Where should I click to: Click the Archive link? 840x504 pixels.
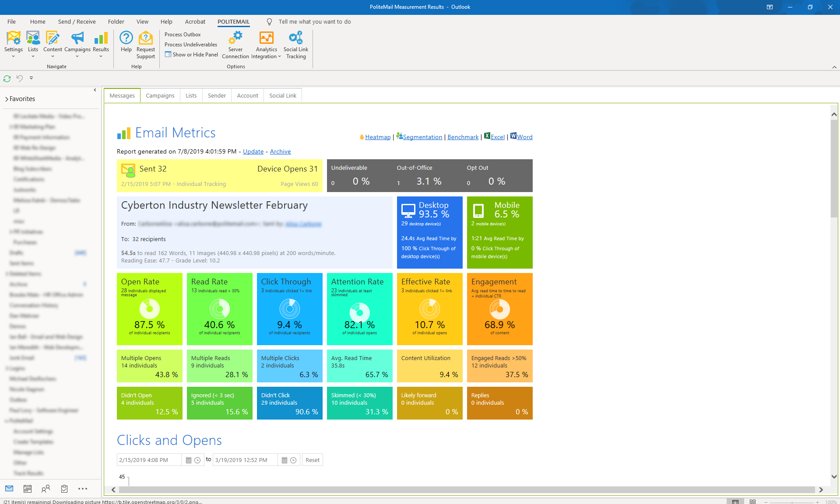pos(281,152)
